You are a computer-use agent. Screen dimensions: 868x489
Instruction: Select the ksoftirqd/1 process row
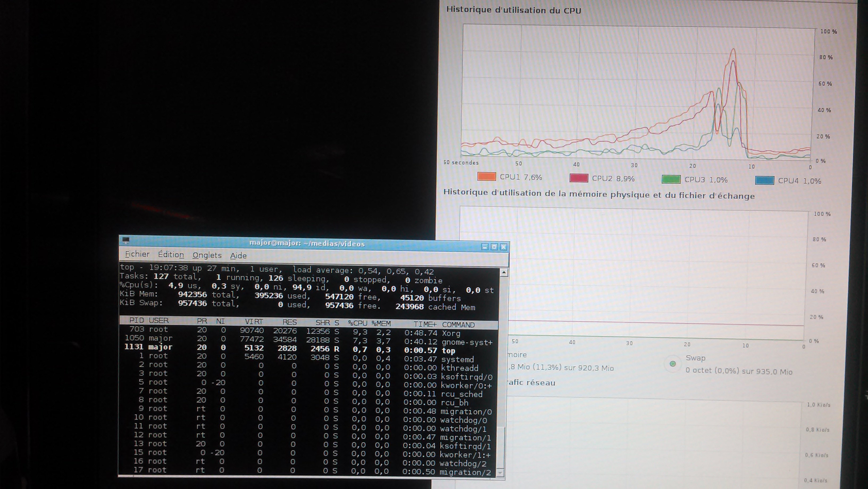point(308,445)
